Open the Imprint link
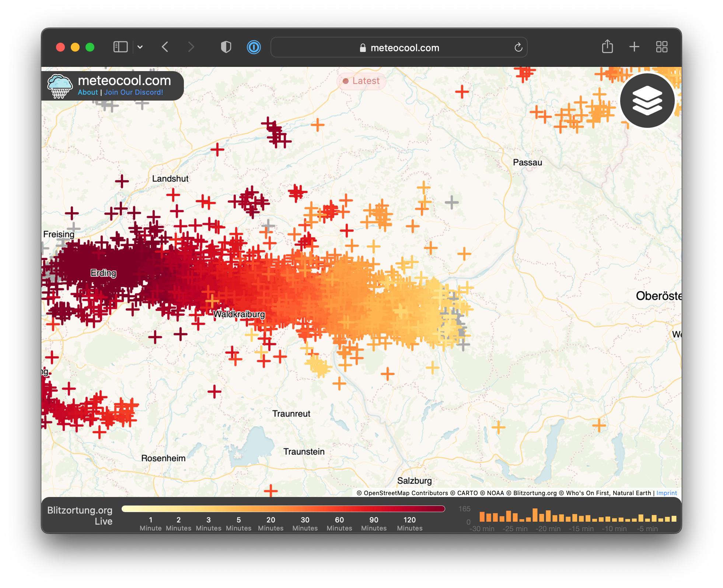The image size is (723, 588). 667,493
